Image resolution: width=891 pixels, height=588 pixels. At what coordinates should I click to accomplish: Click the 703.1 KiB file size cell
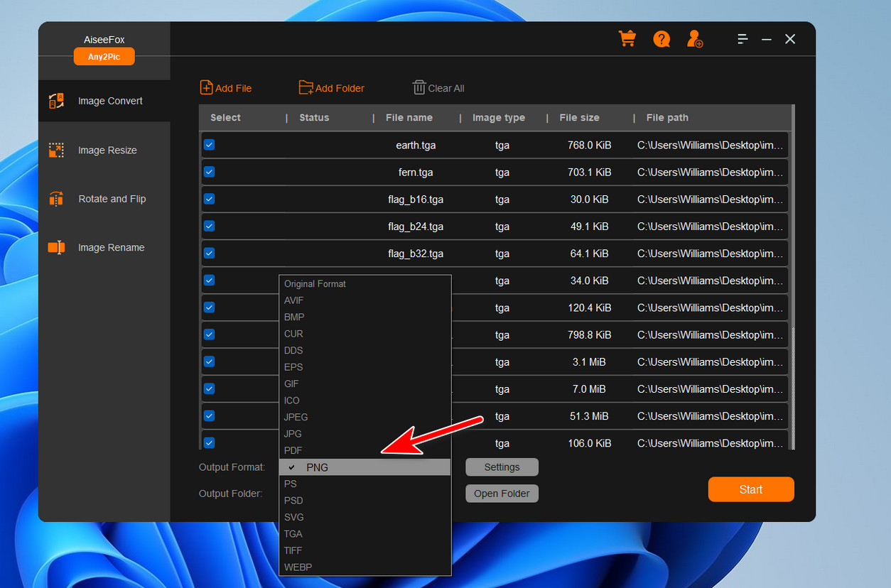tap(589, 172)
